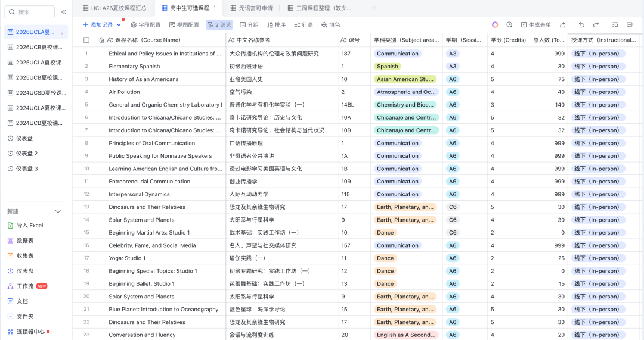Image resolution: width=644 pixels, height=340 pixels.
Task: Collapse the left sidebar panel
Action: (64, 12)
